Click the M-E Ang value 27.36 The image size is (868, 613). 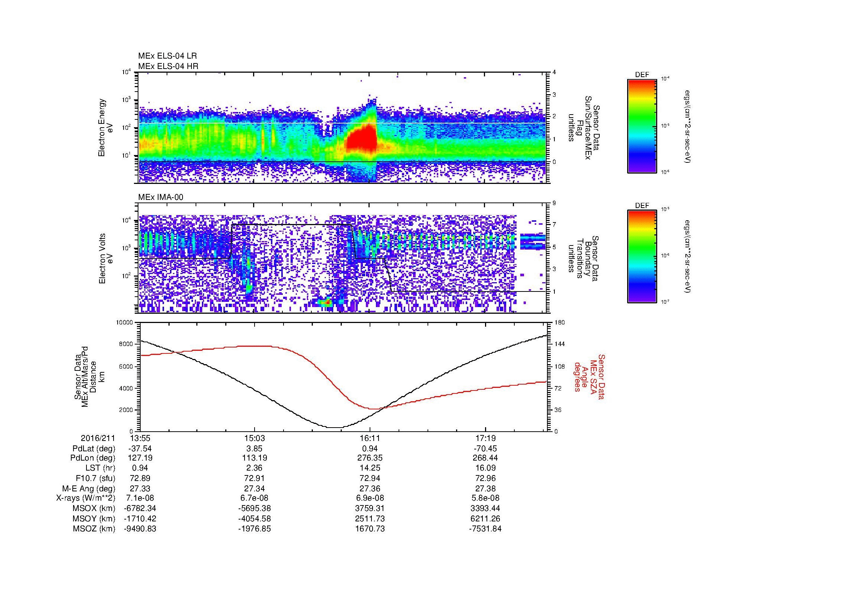[x=370, y=488]
